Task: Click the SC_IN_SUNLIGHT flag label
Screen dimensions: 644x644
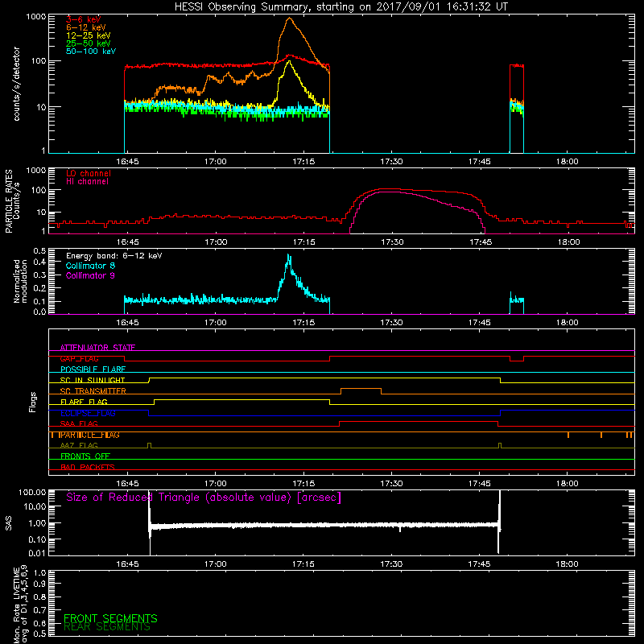Action: point(93,380)
